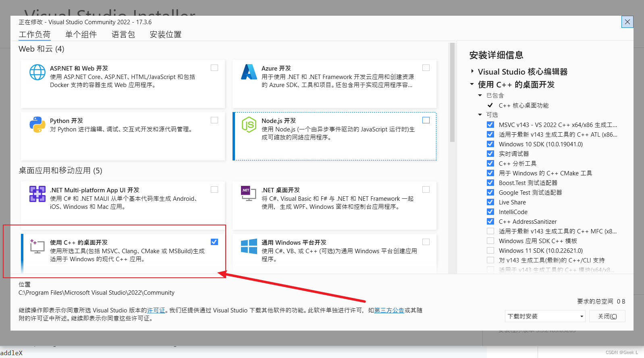Enable the ASP.NET 和 Web 开发 workload checkbox
Image resolution: width=644 pixels, height=358 pixels.
pos(214,68)
